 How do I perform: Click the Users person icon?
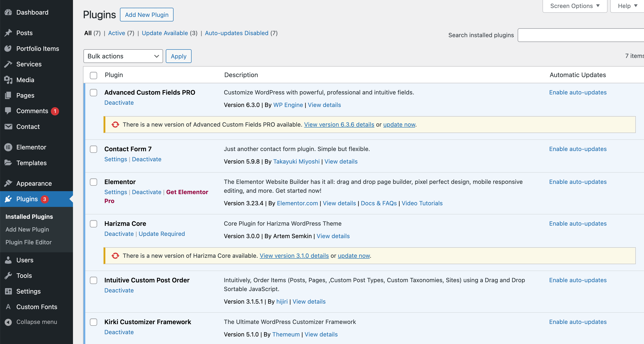(x=8, y=260)
